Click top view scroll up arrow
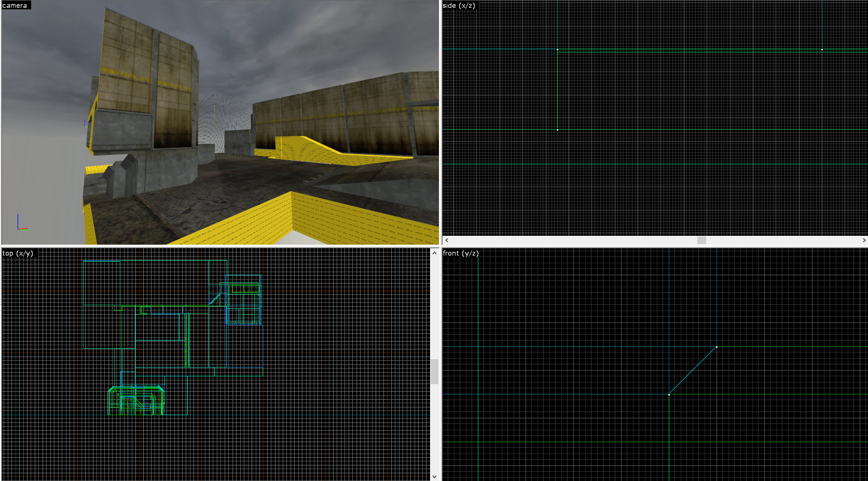 [434, 253]
